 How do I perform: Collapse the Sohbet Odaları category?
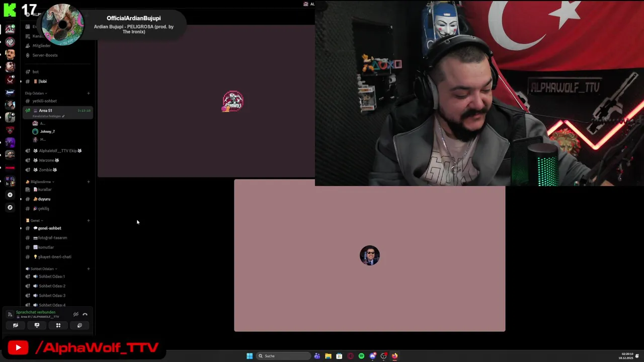click(42, 269)
